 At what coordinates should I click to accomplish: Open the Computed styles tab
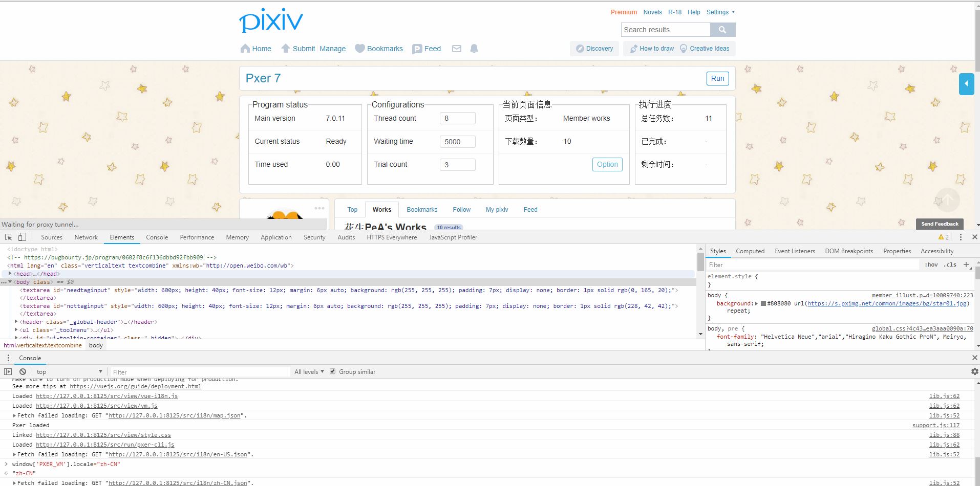(750, 251)
